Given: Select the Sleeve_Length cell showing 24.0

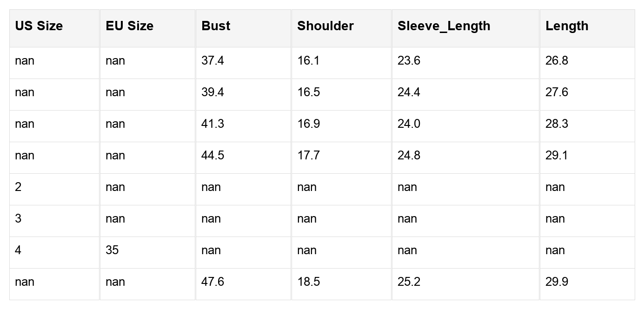Looking at the screenshot, I should [x=409, y=124].
